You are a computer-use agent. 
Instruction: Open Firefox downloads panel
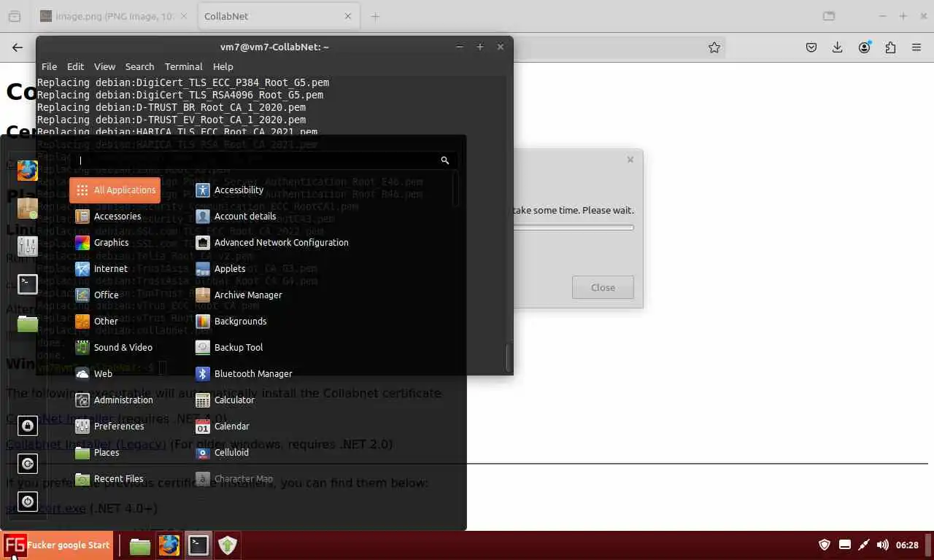pyautogui.click(x=838, y=47)
